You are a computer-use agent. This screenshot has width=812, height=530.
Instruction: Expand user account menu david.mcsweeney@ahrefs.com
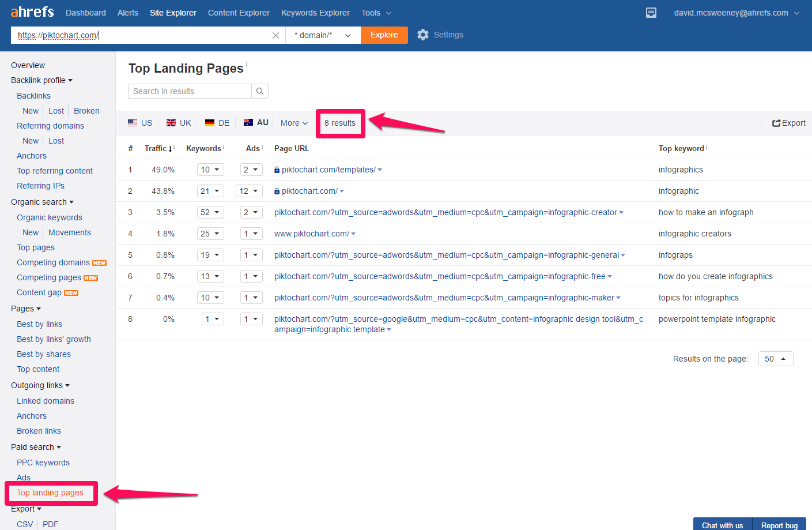click(737, 13)
